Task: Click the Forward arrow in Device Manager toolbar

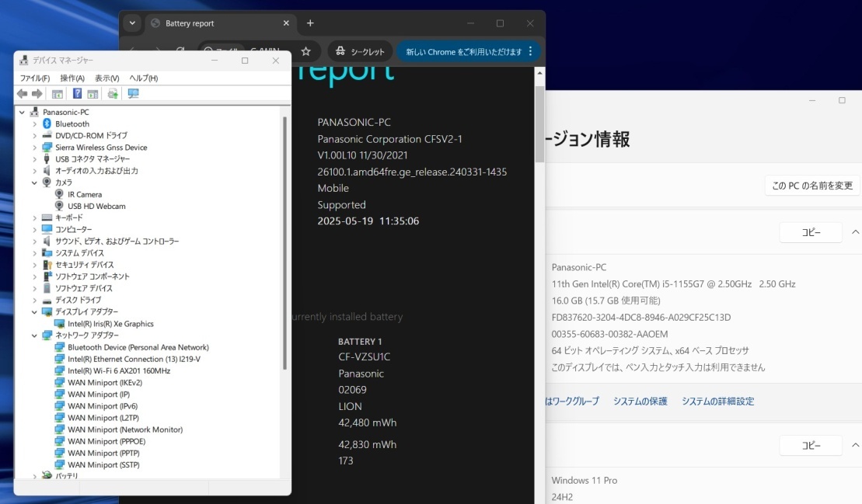Action: tap(37, 94)
